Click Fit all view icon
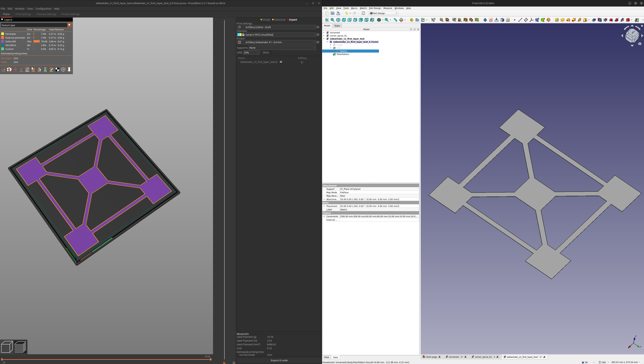Image resolution: width=644 pixels, height=364 pixels. point(327,20)
